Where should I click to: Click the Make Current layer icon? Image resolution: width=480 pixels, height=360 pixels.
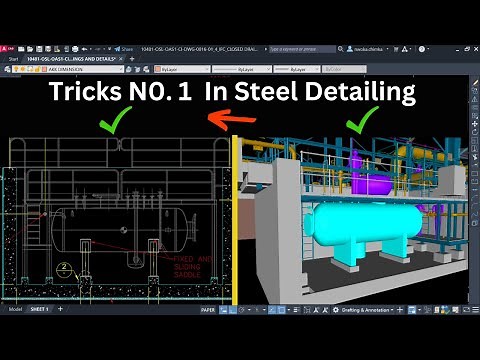(129, 69)
